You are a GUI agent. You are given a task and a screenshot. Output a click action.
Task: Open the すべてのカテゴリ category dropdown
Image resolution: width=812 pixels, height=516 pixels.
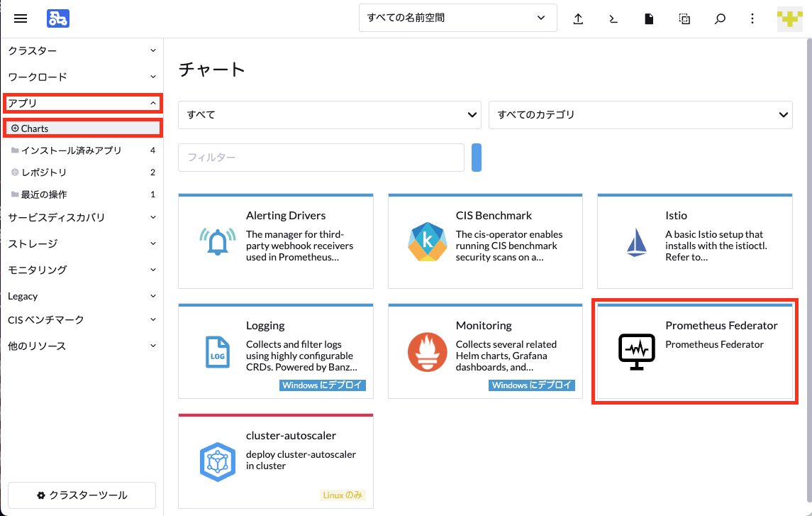640,114
